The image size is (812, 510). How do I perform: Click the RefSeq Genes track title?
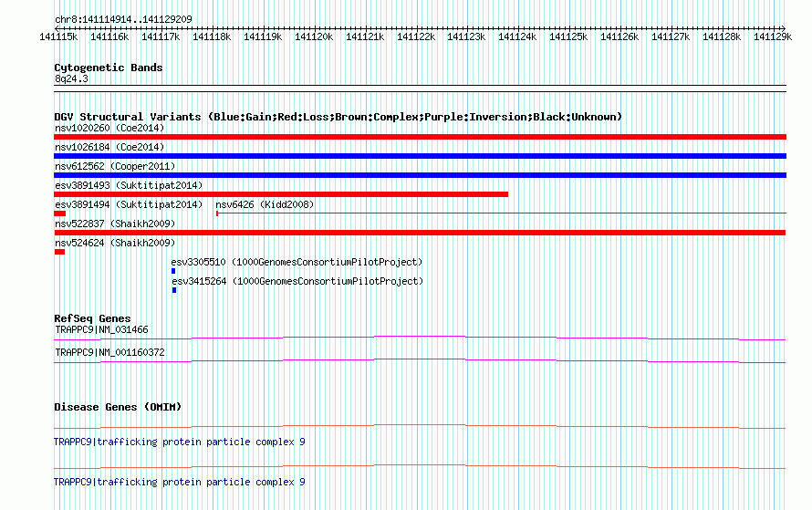point(92,318)
